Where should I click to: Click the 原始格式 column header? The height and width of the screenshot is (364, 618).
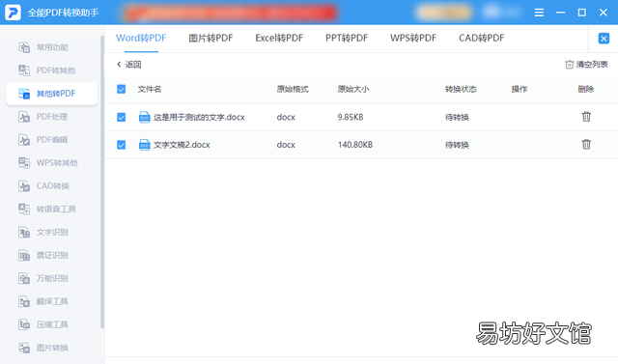tap(293, 89)
